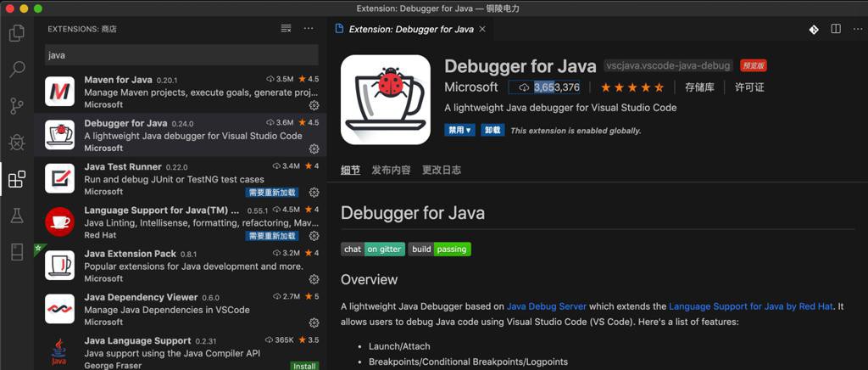Viewport: 868px width, 370px height.
Task: Open editor more actions menu
Action: 858,29
